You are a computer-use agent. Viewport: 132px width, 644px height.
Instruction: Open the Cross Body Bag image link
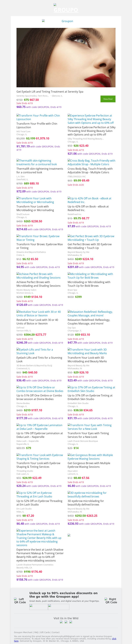coord(91,163)
